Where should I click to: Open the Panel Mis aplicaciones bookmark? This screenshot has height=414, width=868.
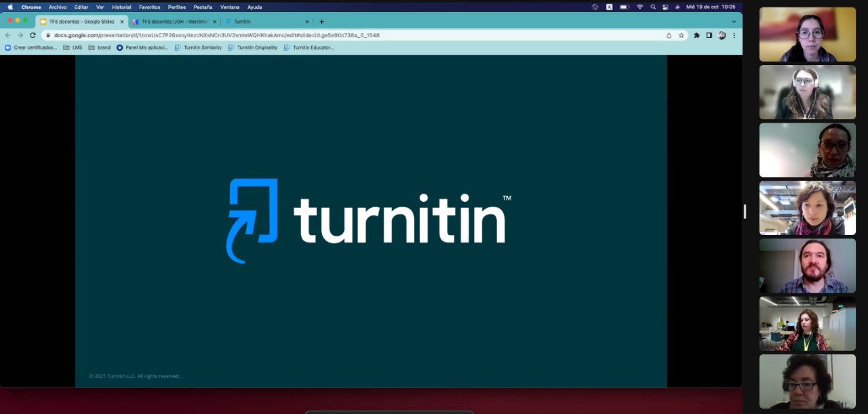[x=142, y=47]
